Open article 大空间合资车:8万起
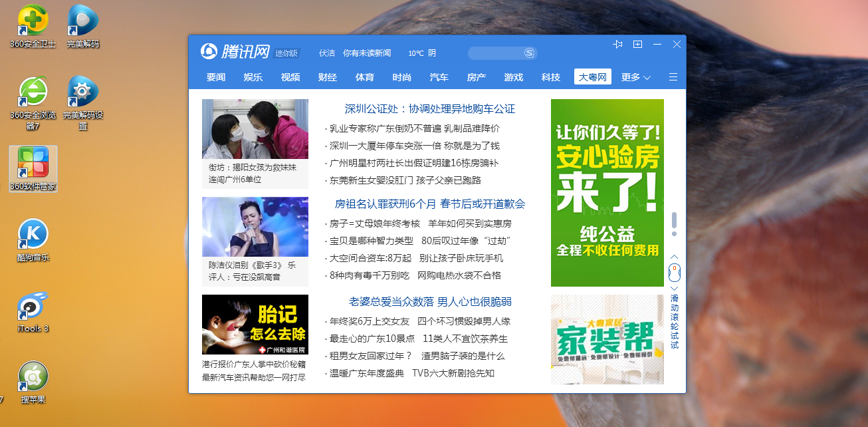 [x=371, y=258]
